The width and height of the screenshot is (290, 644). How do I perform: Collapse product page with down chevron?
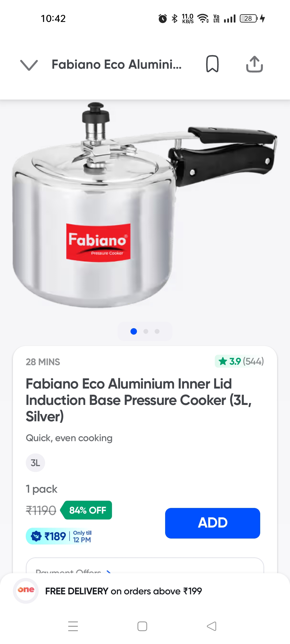[29, 65]
